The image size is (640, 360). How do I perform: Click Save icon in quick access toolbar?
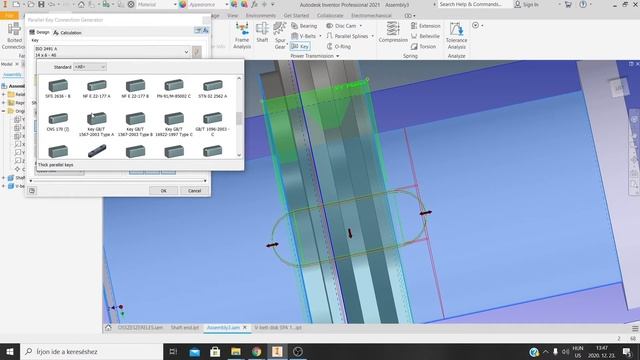(41, 4)
